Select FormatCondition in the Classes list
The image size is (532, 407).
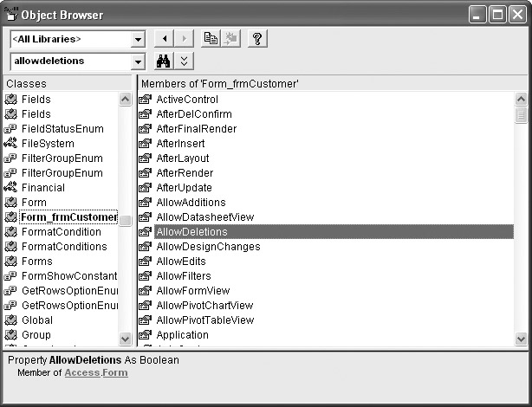pos(61,232)
